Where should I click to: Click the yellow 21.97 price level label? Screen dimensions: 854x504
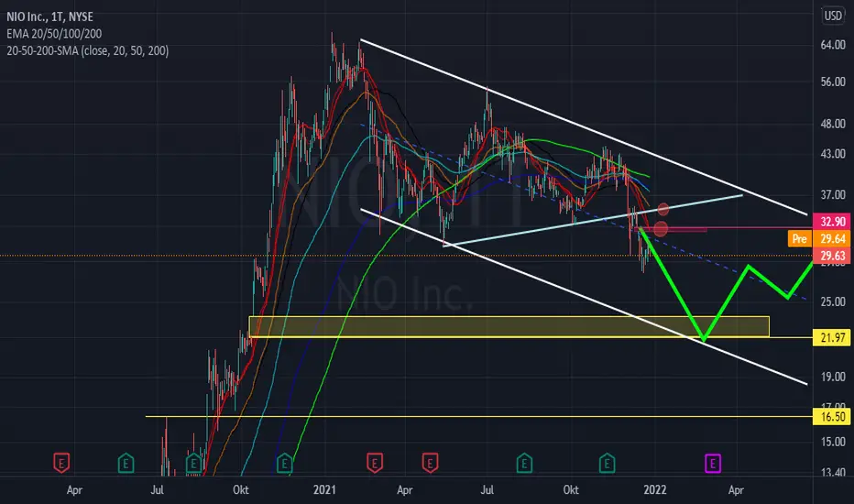(832, 337)
